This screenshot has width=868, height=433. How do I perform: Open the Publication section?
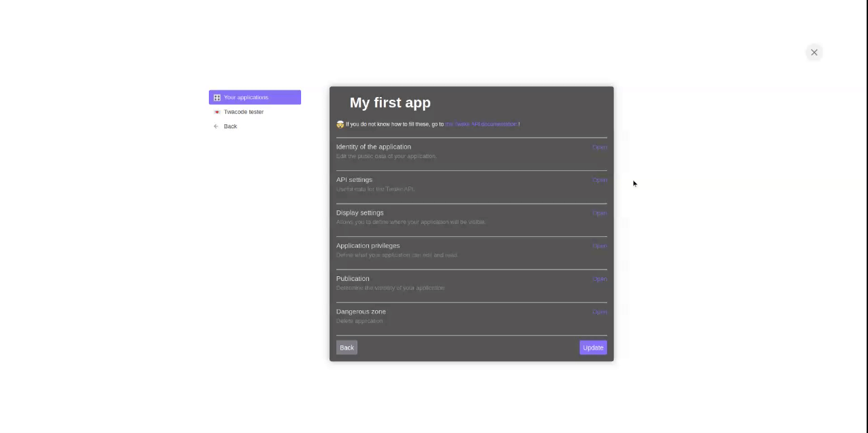click(599, 279)
